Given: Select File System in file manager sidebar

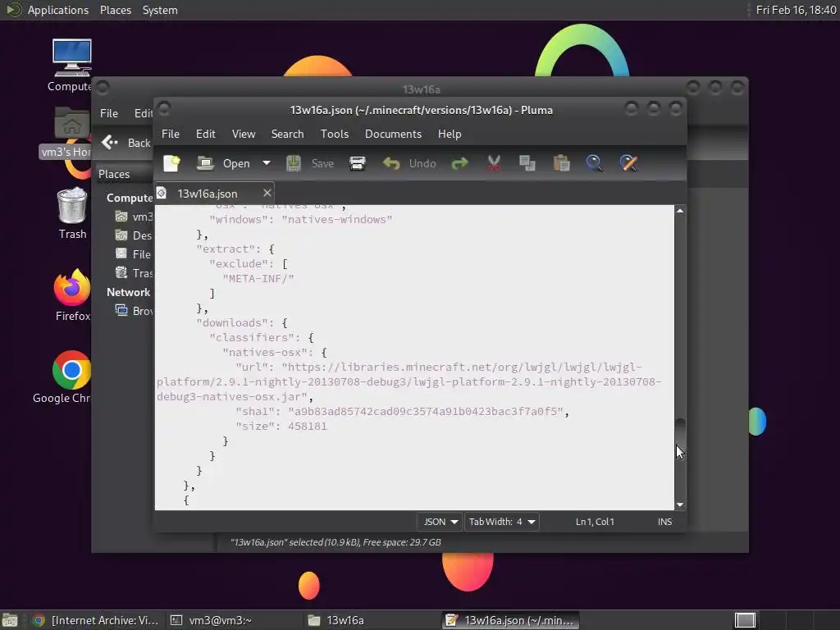Looking at the screenshot, I should pos(134,254).
